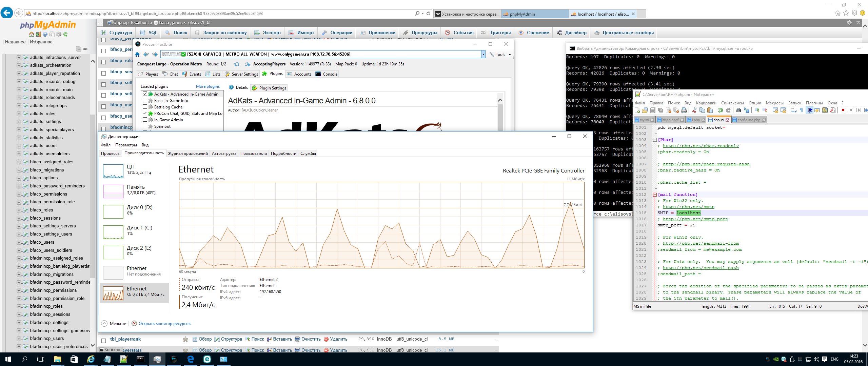Image resolution: width=868 pixels, height=366 pixels.
Task: Click the green reload navigation icon in phpMyAdmin
Action: click(65, 34)
